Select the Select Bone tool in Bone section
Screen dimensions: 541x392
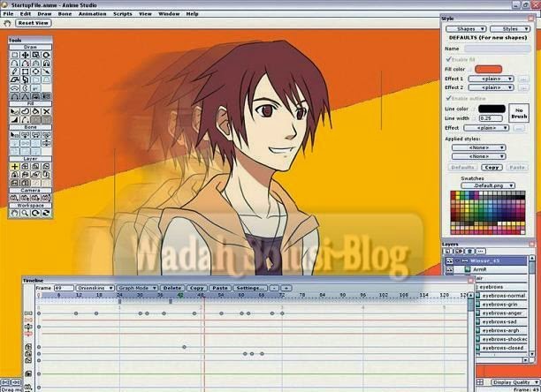(x=15, y=135)
